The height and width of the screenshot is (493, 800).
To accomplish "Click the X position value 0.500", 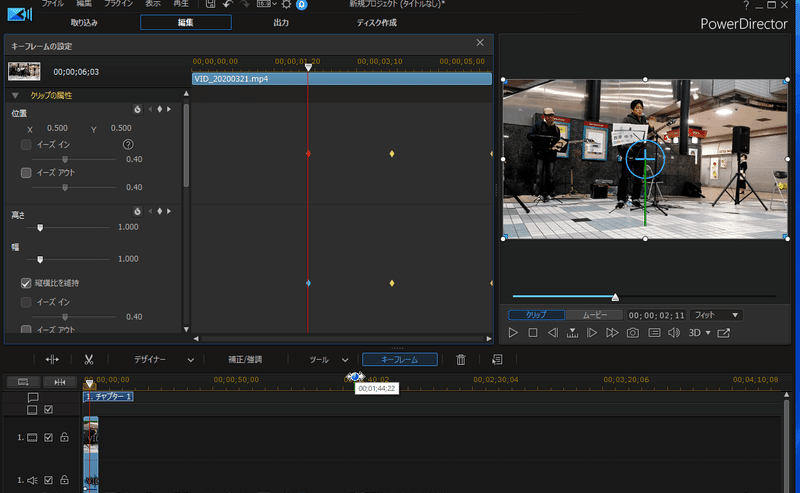I will [57, 128].
